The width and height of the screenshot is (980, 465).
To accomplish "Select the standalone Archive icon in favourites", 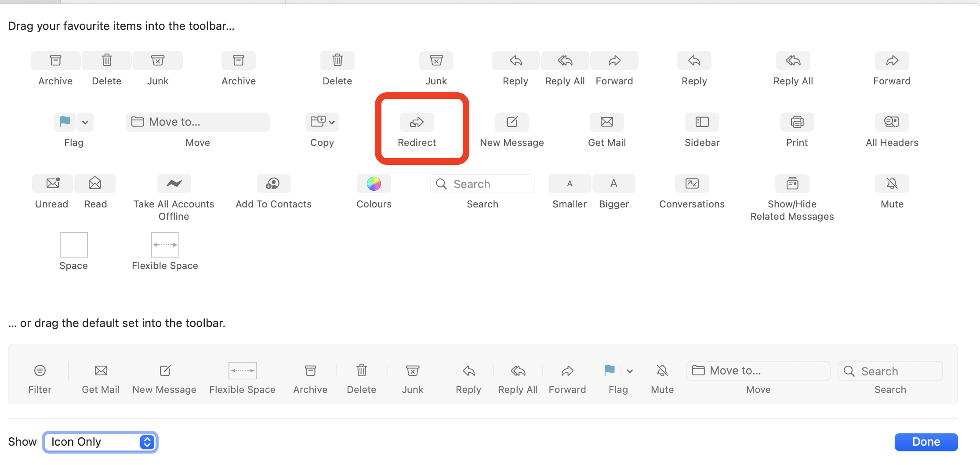I will tap(239, 61).
